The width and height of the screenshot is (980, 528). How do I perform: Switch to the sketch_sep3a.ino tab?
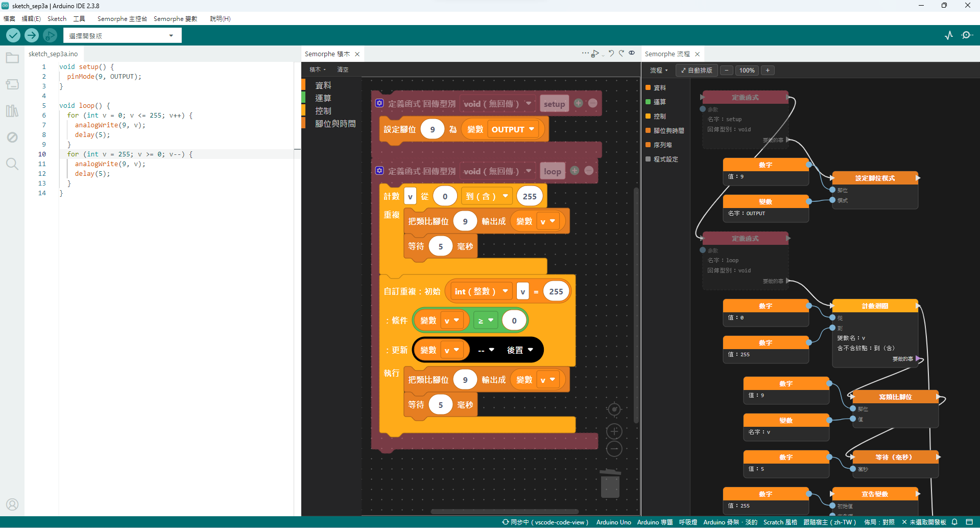coord(53,54)
